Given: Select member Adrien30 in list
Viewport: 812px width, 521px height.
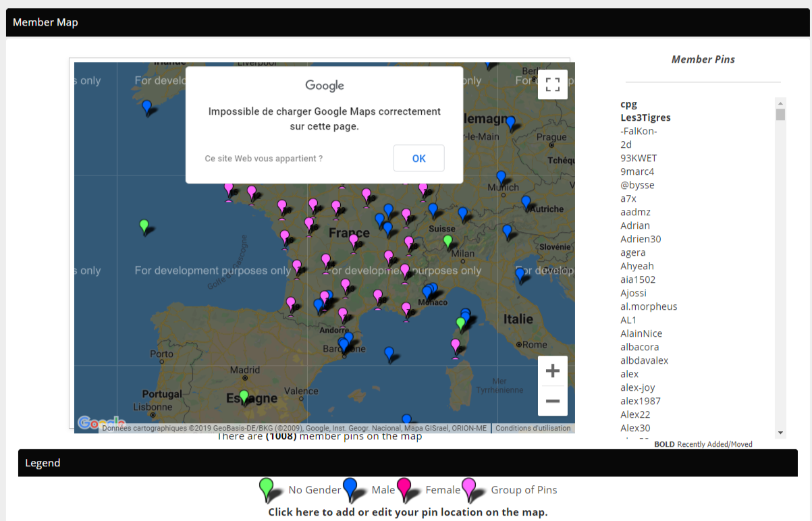Looking at the screenshot, I should (x=641, y=239).
